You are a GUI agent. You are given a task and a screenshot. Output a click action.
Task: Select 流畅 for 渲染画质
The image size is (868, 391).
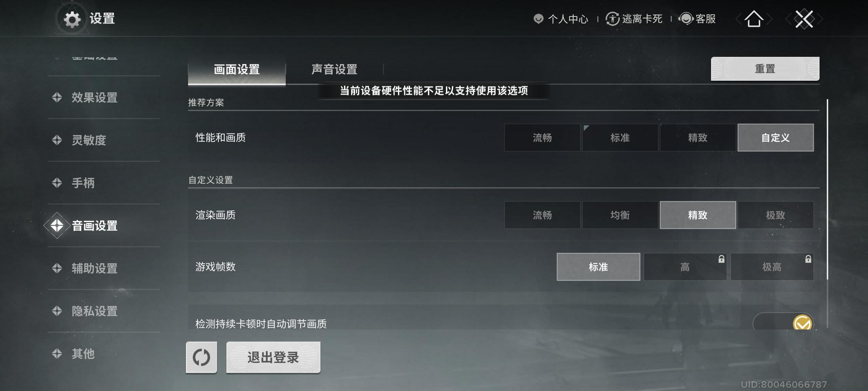coord(542,215)
